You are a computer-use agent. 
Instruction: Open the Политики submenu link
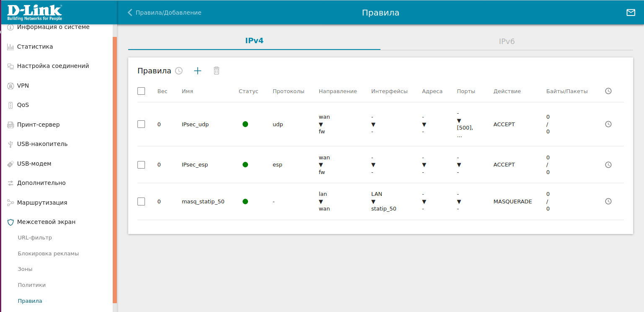tap(32, 285)
